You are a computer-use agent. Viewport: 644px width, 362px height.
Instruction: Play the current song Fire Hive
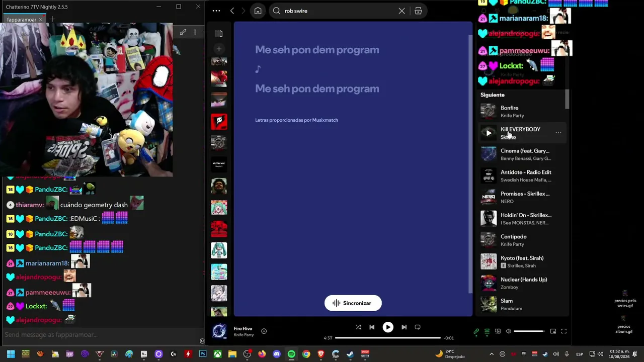(x=388, y=327)
